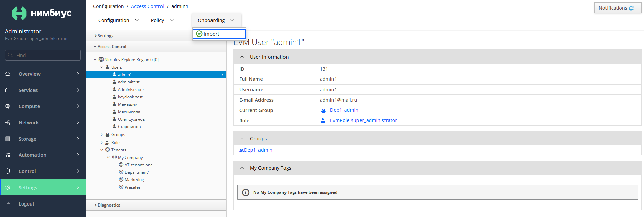Select admin4test user in tree

click(128, 82)
